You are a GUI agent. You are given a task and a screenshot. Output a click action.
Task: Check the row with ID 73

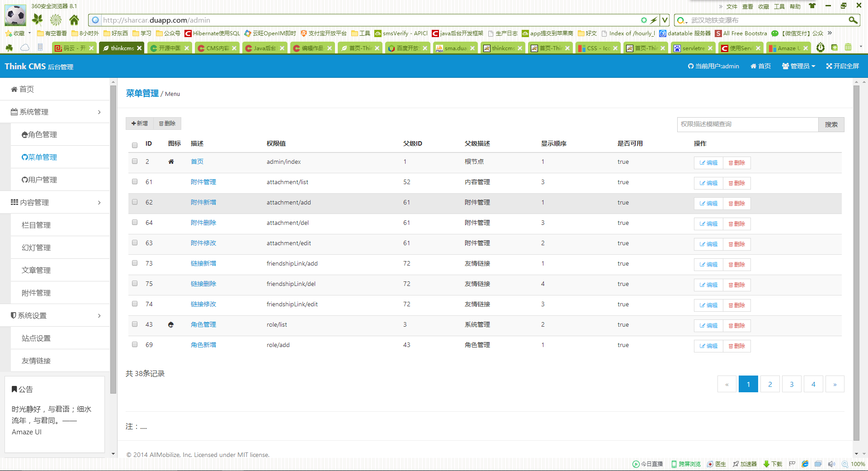(135, 263)
